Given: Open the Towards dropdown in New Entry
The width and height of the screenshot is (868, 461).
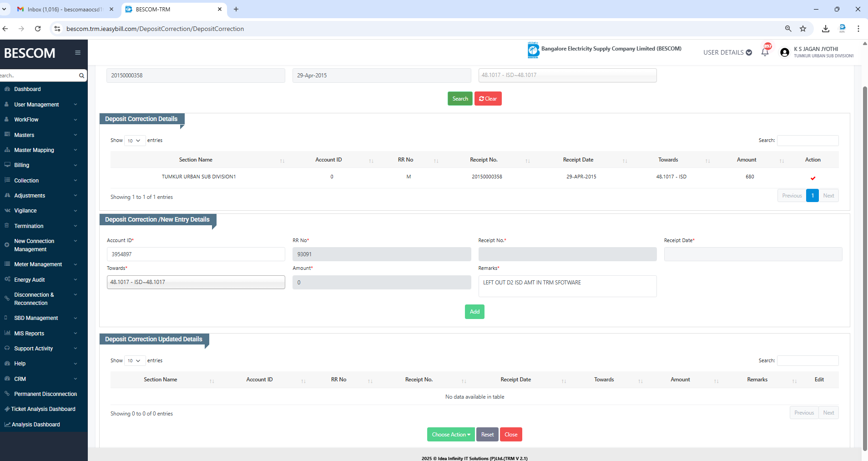Looking at the screenshot, I should tap(196, 282).
